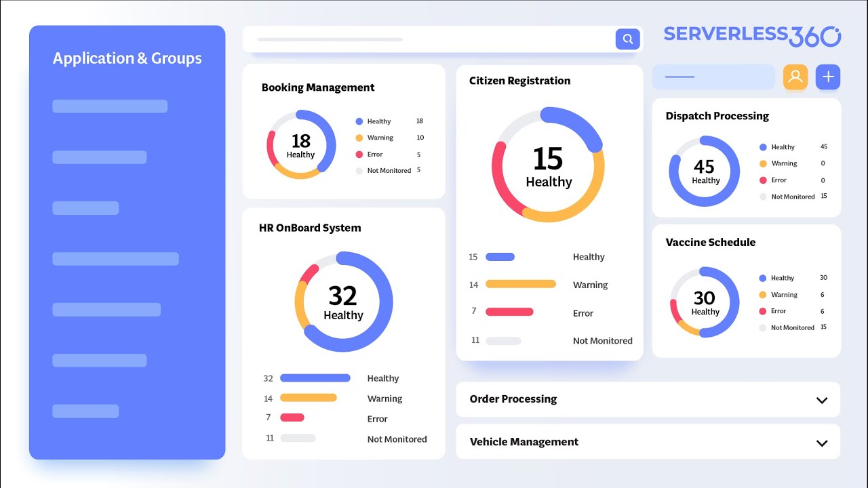Screen dimensions: 868x488
Task: Click the Error label in Citizen Registration list
Action: 583,313
